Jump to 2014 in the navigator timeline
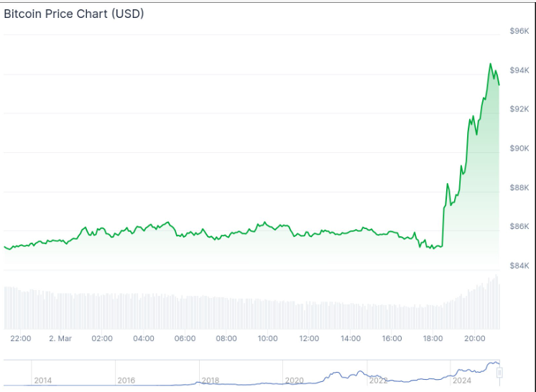The height and width of the screenshot is (392, 536). coord(43,380)
